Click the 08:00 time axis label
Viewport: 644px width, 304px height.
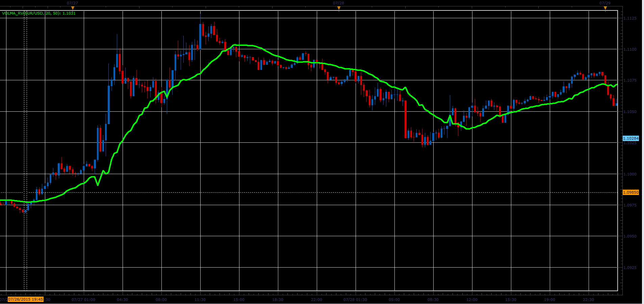pos(161,300)
